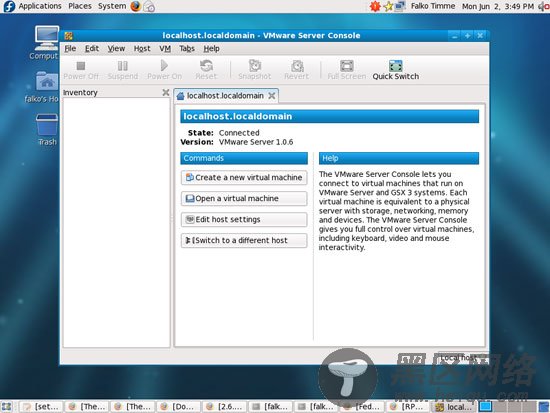Switch to the [2.6... taskbar window
This screenshot has width=550, height=413.
[x=225, y=407]
